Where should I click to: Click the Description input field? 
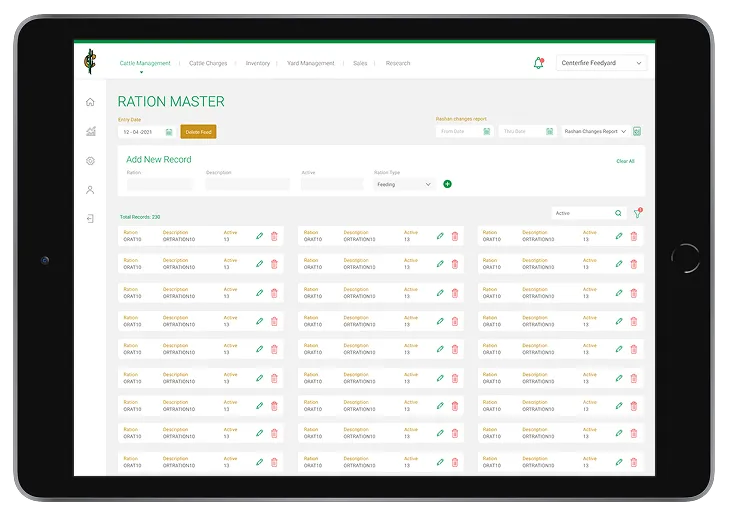tap(247, 184)
